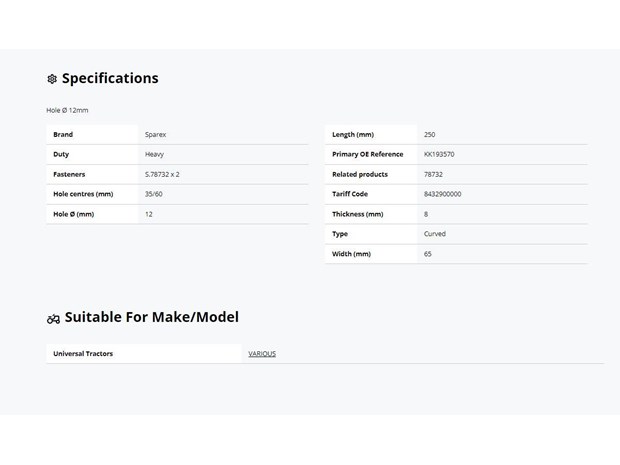Viewport: 620px width, 465px height.
Task: Select the Brand row showing Sparex
Action: tap(177, 134)
